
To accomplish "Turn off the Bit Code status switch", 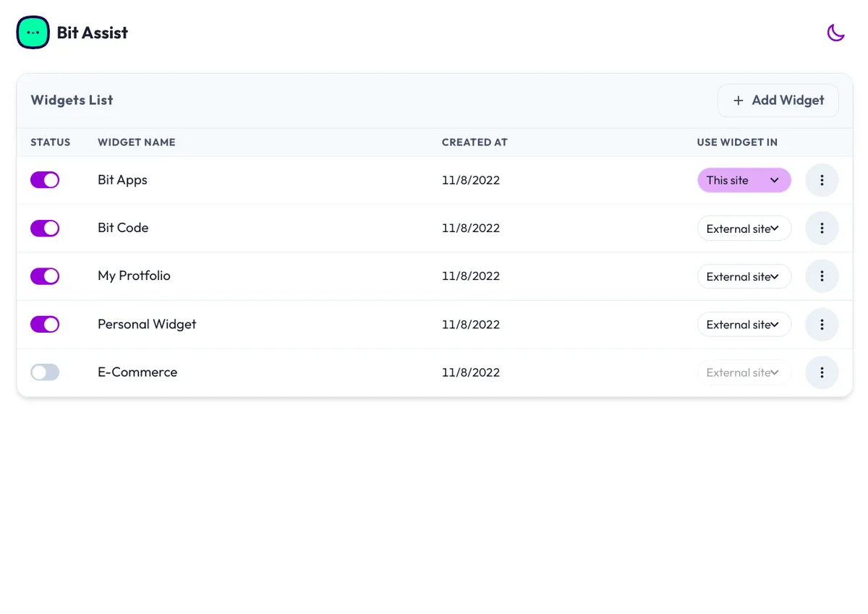I will [45, 229].
